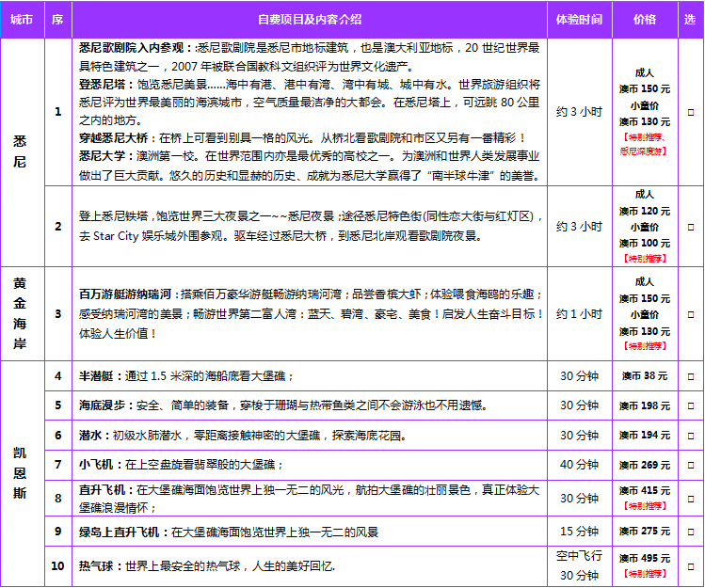Image resolution: width=705 pixels, height=588 pixels.
Task: Select the 凯恩斯 city cell
Action: pos(21,473)
